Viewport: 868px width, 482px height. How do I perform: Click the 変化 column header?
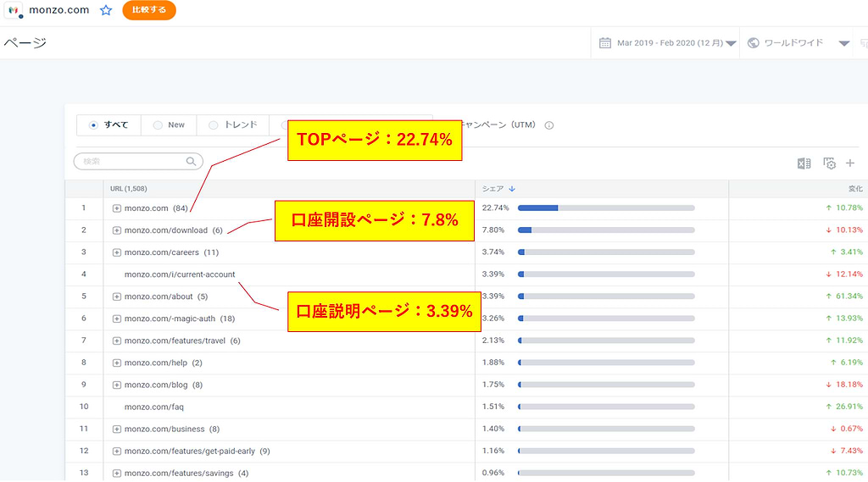pos(856,189)
